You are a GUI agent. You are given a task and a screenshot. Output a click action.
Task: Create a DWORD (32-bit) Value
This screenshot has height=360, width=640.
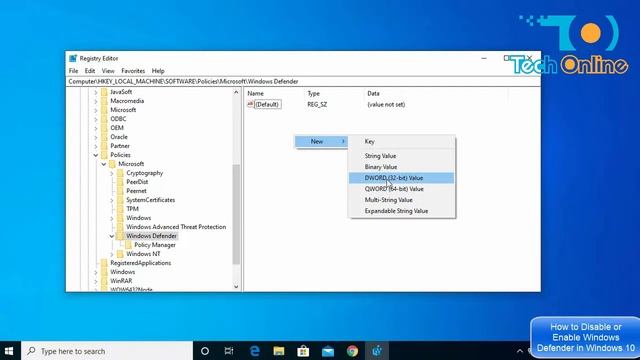[x=402, y=178]
